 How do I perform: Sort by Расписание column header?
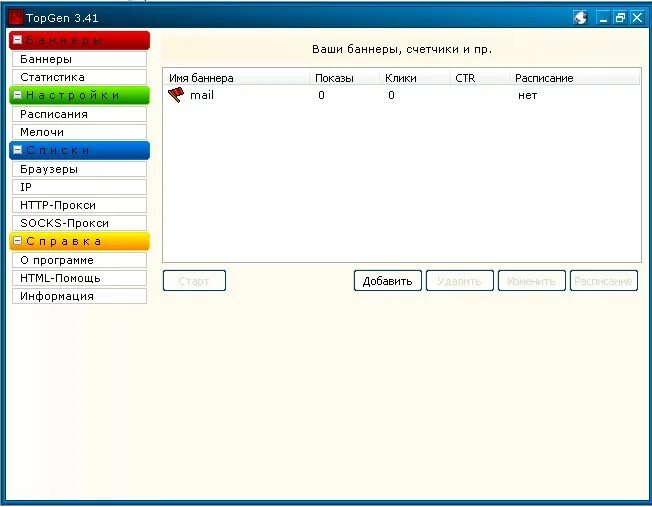click(575, 78)
